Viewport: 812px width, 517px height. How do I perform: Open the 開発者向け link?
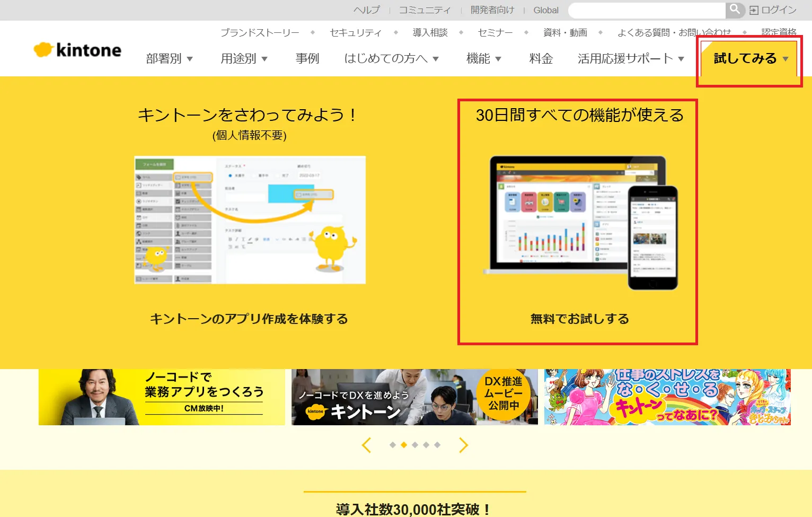492,10
